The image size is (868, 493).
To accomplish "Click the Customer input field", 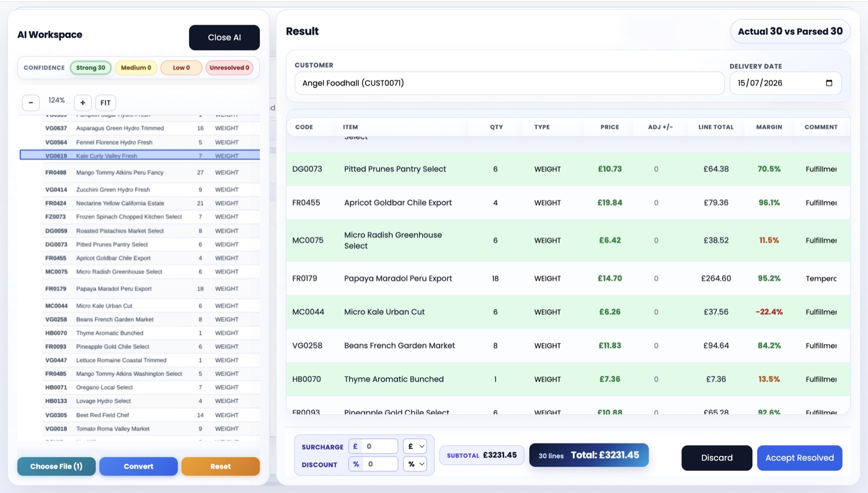I will (x=509, y=83).
